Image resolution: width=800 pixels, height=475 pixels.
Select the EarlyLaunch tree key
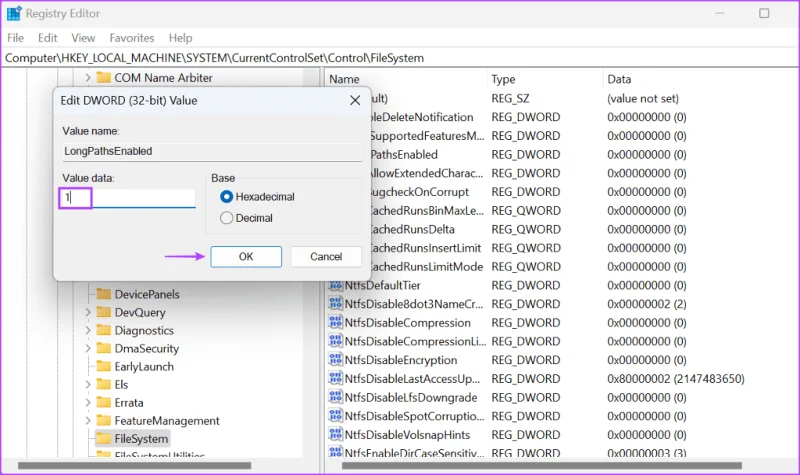click(x=144, y=366)
